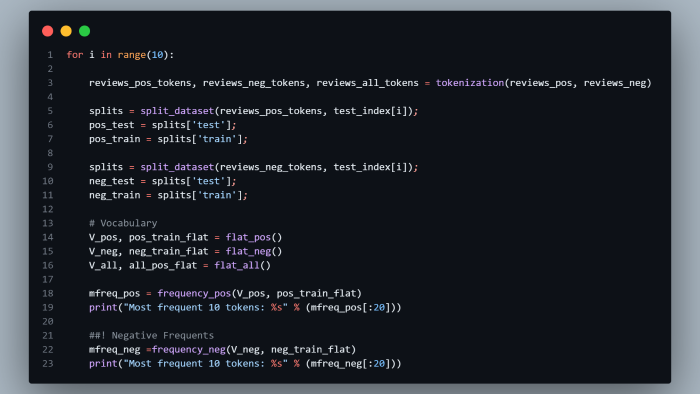The image size is (700, 394).
Task: Click 'flat_all' function on line 16
Action: [x=237, y=265]
